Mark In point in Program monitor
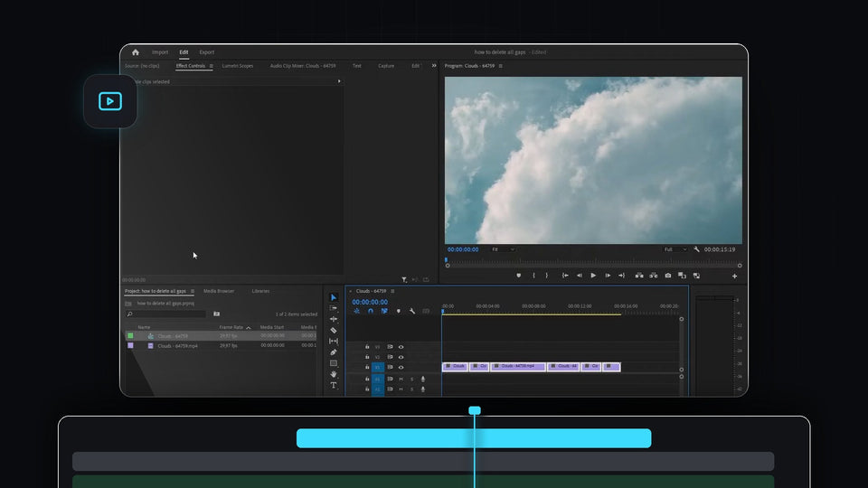Image resolution: width=868 pixels, height=488 pixels. (533, 276)
